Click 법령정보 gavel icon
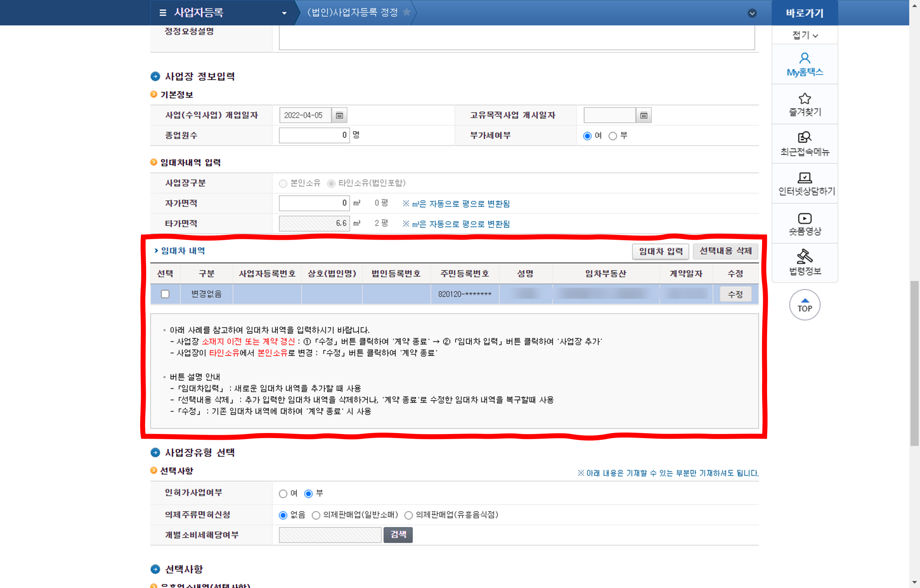 804,256
